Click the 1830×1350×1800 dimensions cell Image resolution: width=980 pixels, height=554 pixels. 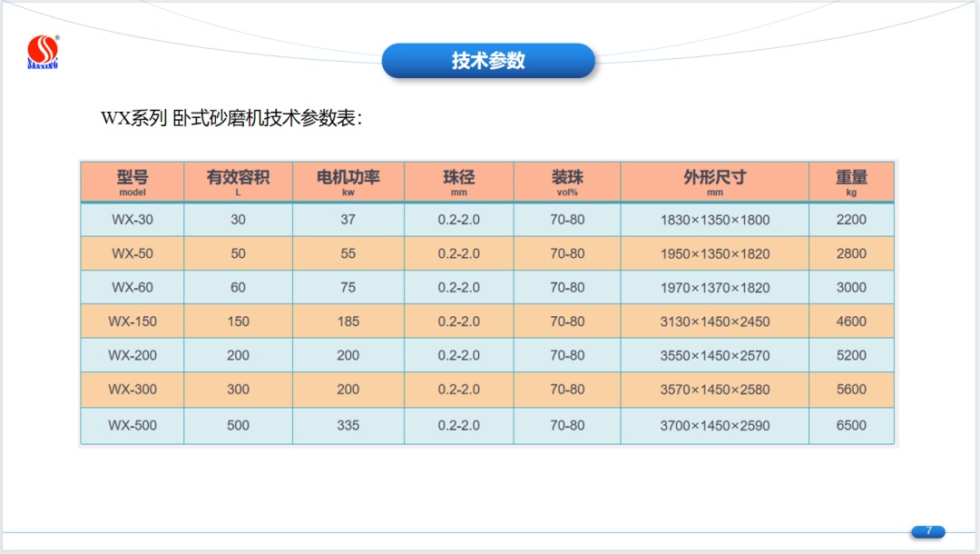[714, 220]
